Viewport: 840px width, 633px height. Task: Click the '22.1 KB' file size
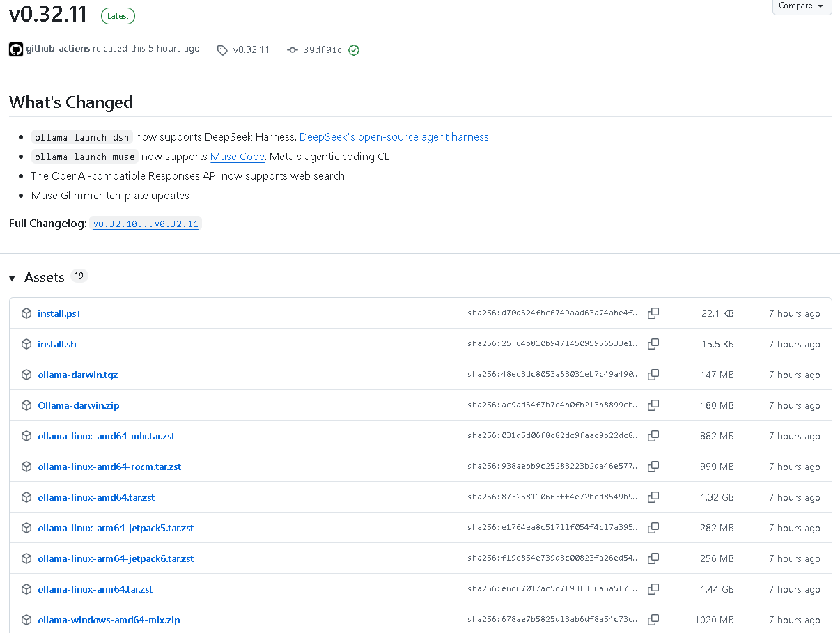717,313
